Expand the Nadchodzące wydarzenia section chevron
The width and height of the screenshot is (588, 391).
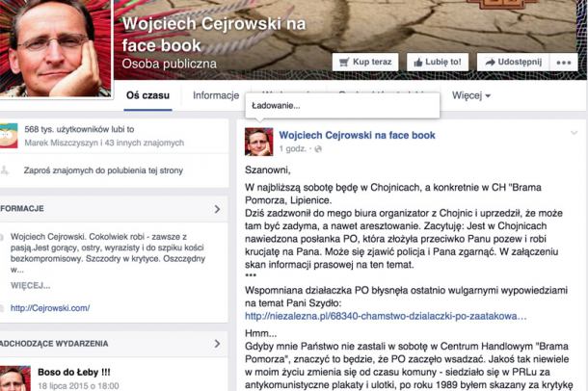[x=217, y=344]
